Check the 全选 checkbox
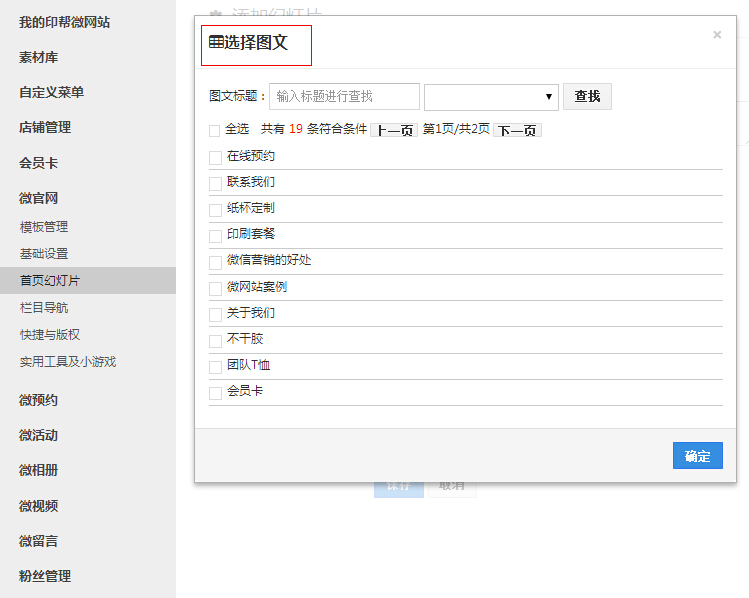This screenshot has height=598, width=749. 215,130
